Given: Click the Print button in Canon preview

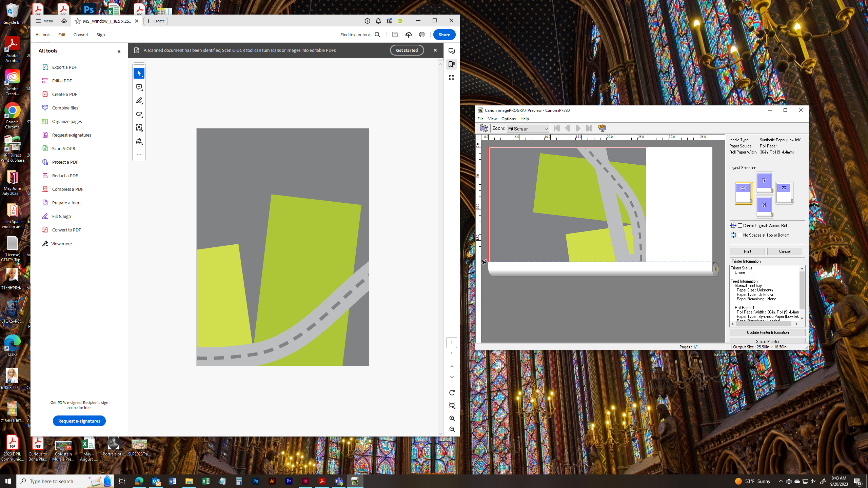Looking at the screenshot, I should point(747,251).
